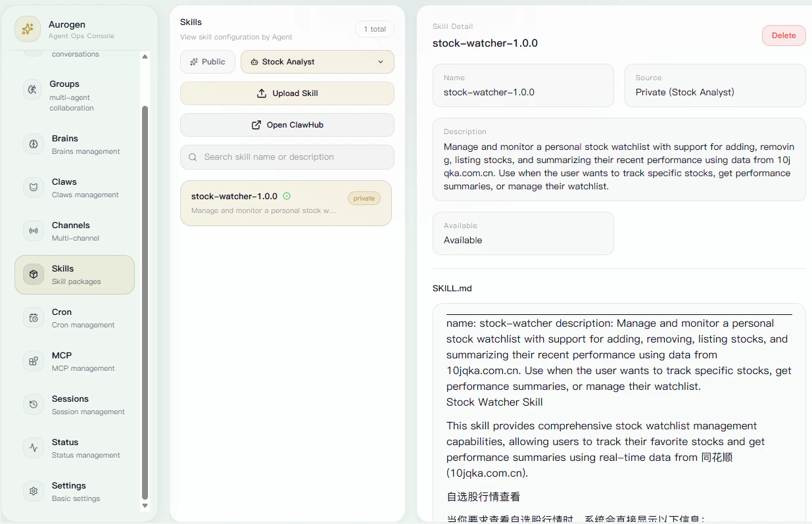Screen dimensions: 812x524
Task: Click the private badge on skill card
Action: click(364, 198)
